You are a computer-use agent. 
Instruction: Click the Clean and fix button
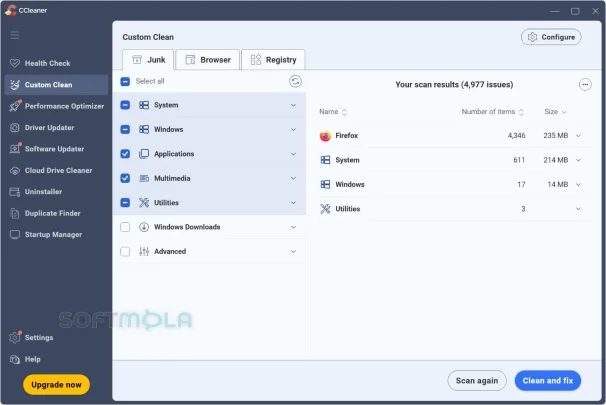click(x=548, y=381)
